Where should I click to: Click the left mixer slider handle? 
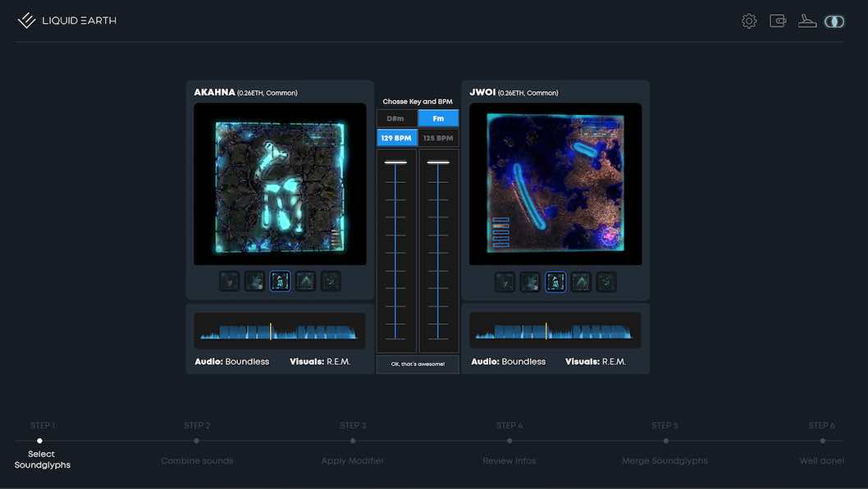click(x=396, y=162)
